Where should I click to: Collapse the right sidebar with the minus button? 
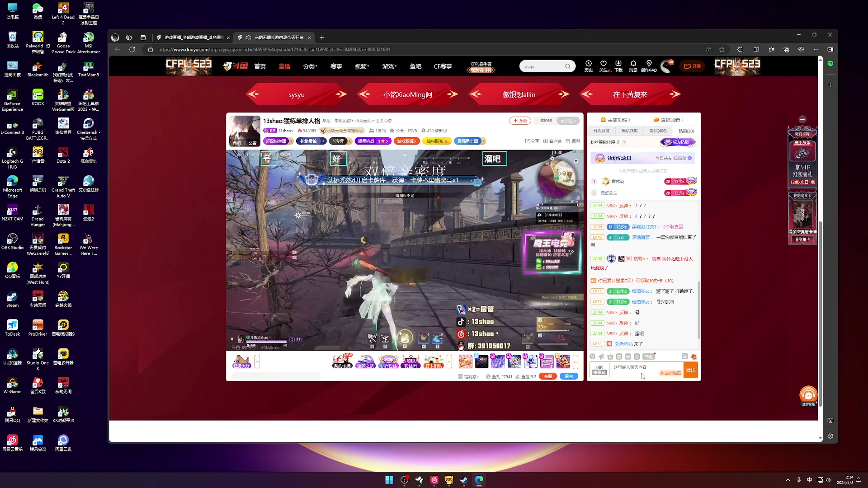pos(802,119)
